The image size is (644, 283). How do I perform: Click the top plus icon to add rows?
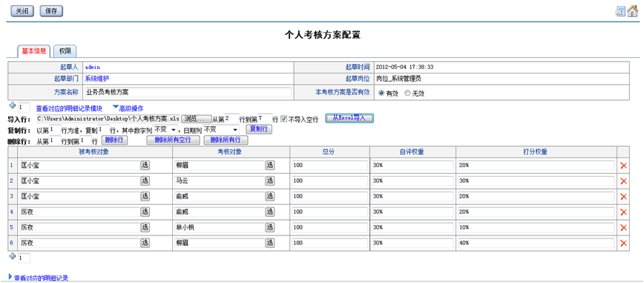[12, 106]
